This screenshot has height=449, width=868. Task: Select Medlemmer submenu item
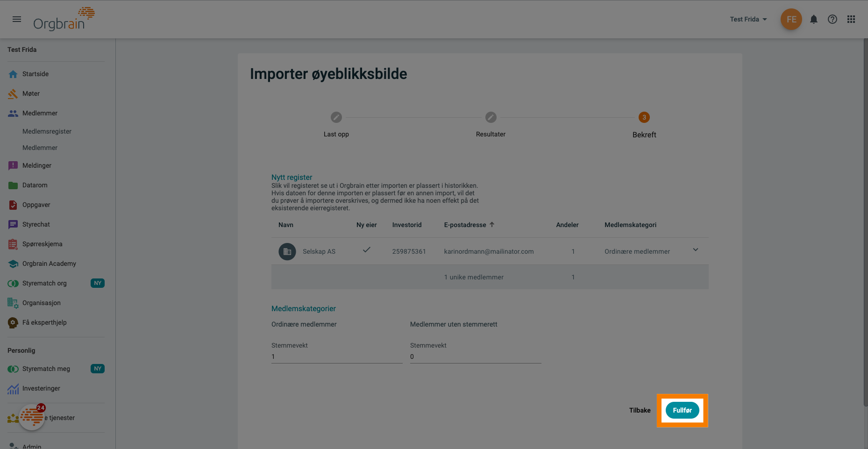[x=40, y=148]
